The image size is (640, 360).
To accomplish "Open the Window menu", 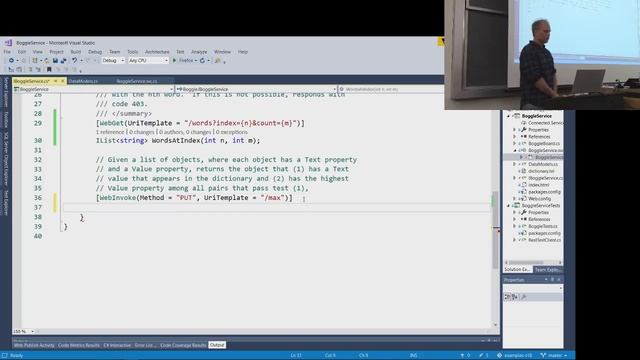I will (222, 52).
